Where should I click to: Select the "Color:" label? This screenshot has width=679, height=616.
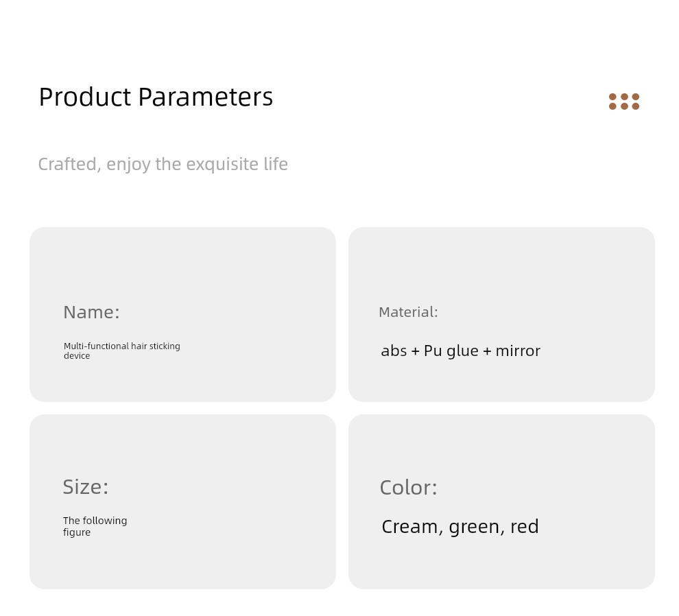[408, 488]
